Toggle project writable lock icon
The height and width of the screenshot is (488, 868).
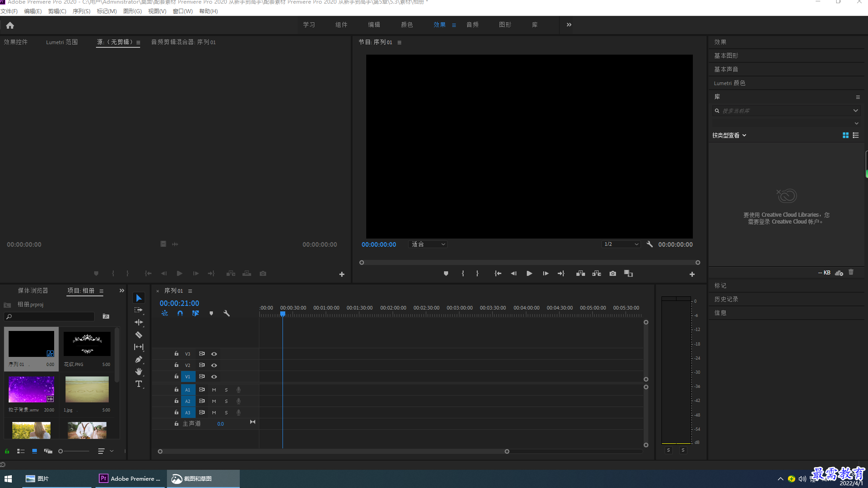coord(7,451)
